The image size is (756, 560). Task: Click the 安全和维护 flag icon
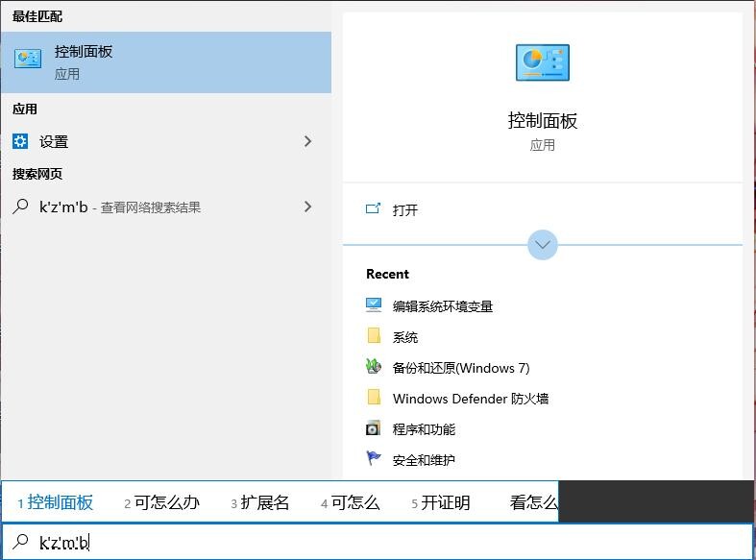(x=374, y=459)
